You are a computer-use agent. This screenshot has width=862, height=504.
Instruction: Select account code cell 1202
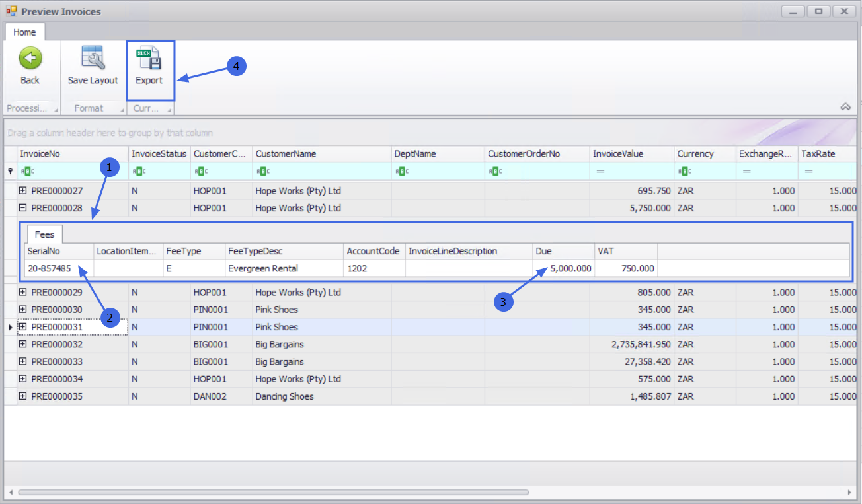[375, 269]
